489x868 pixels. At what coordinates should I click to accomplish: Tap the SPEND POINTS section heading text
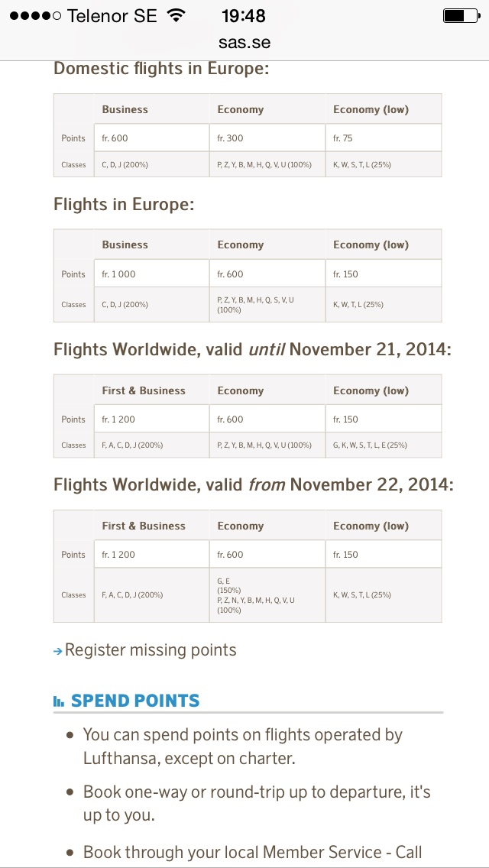(x=135, y=701)
